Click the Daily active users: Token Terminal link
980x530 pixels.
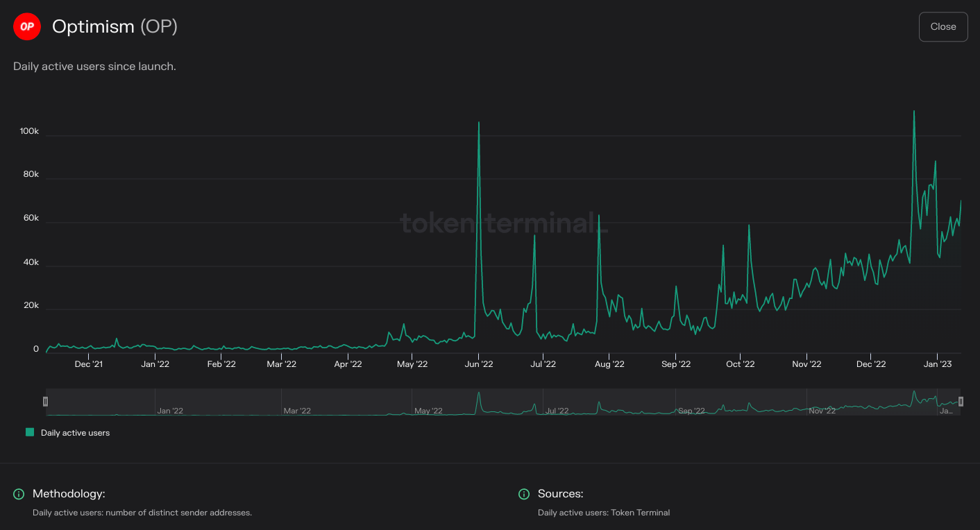coord(605,513)
